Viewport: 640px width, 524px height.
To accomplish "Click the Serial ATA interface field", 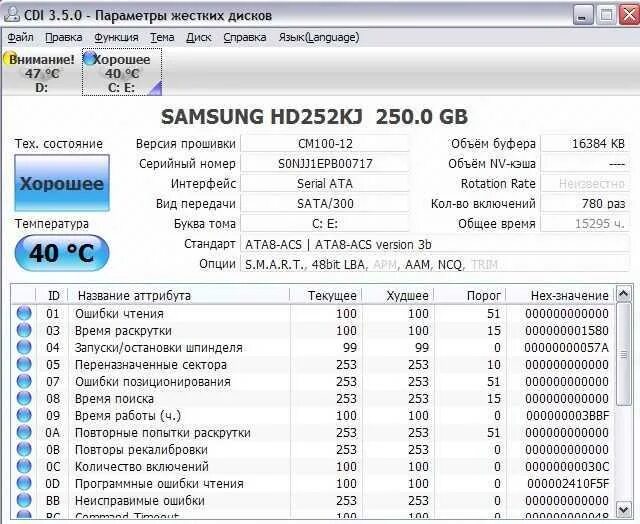I will coord(325,184).
